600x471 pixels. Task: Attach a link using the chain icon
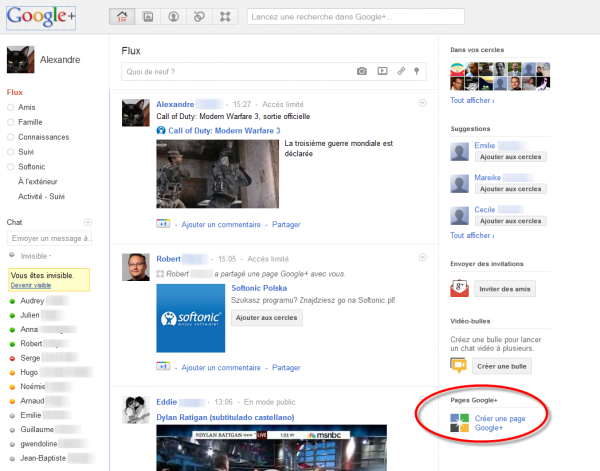coord(401,71)
